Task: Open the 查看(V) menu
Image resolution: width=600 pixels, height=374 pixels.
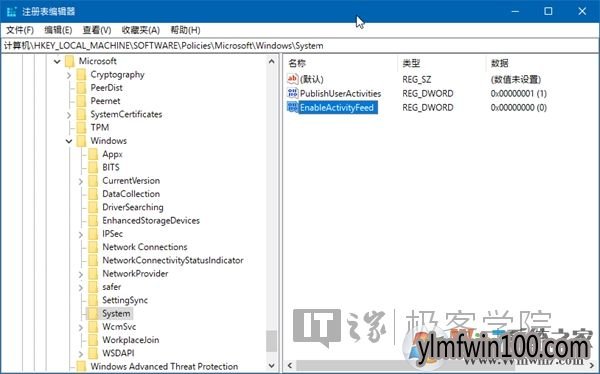Action: 97,30
